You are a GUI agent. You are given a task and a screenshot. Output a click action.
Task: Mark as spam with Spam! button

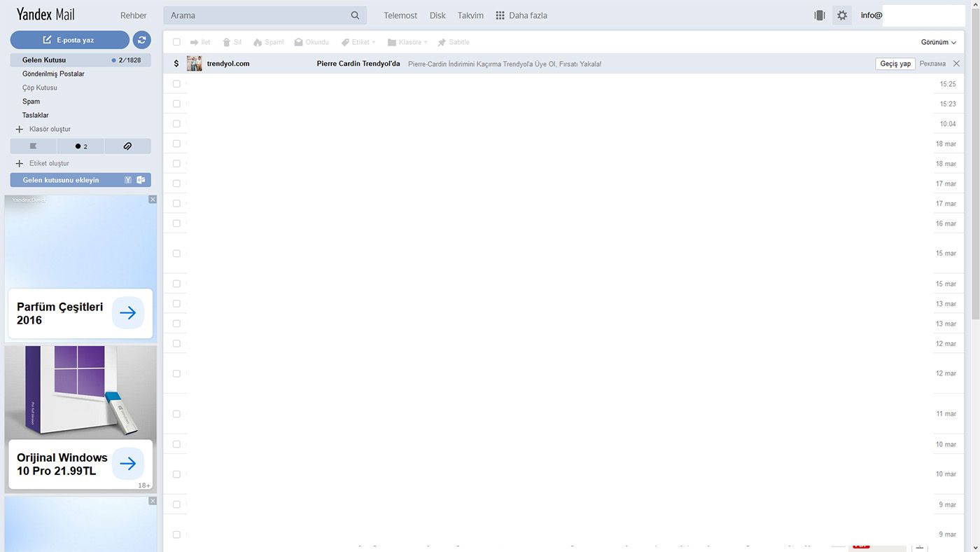coord(269,43)
